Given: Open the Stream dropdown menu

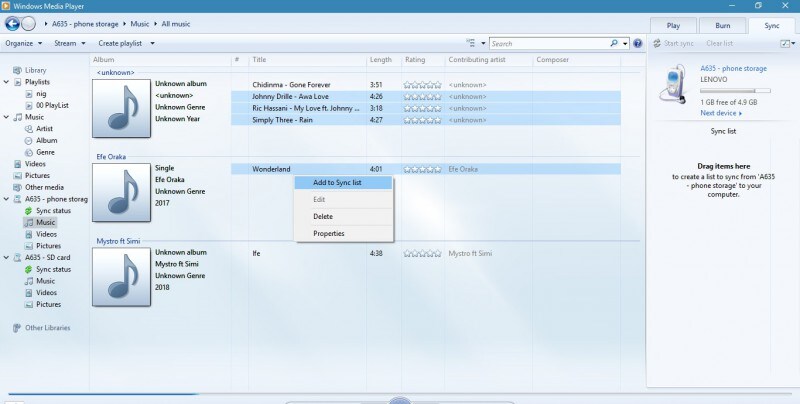Looking at the screenshot, I should (x=70, y=43).
